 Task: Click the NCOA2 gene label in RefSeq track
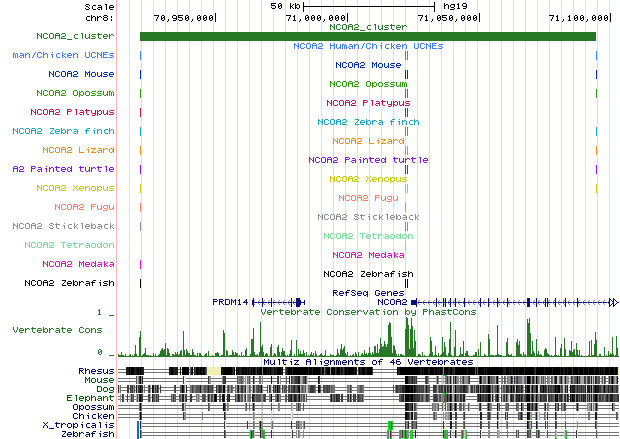pyautogui.click(x=392, y=302)
